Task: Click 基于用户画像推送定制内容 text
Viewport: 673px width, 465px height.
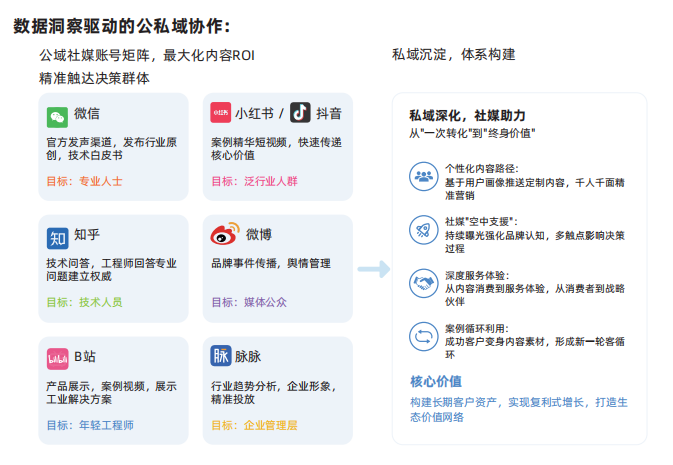Action: (535, 189)
